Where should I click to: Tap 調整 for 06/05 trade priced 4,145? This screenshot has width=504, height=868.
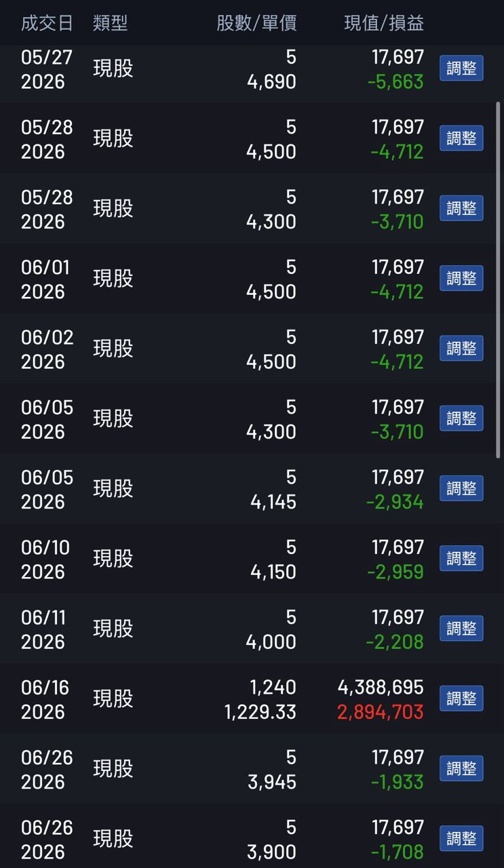461,488
